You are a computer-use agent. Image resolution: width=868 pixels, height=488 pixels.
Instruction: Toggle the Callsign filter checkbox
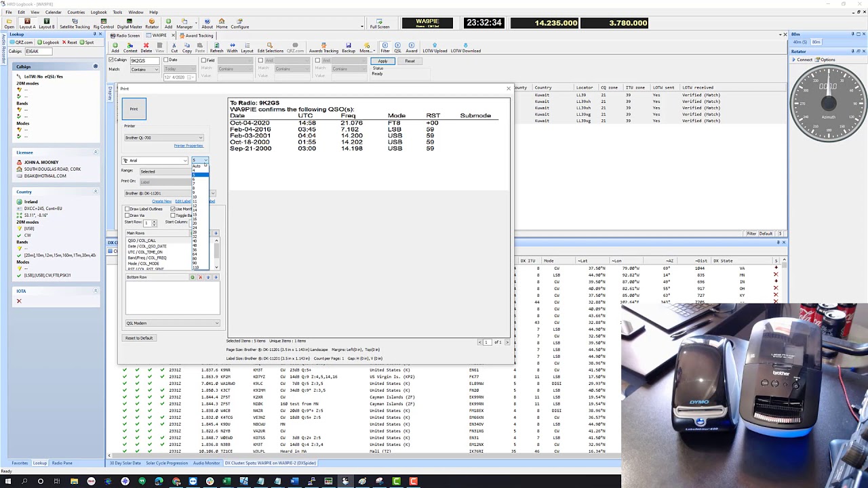pyautogui.click(x=111, y=60)
